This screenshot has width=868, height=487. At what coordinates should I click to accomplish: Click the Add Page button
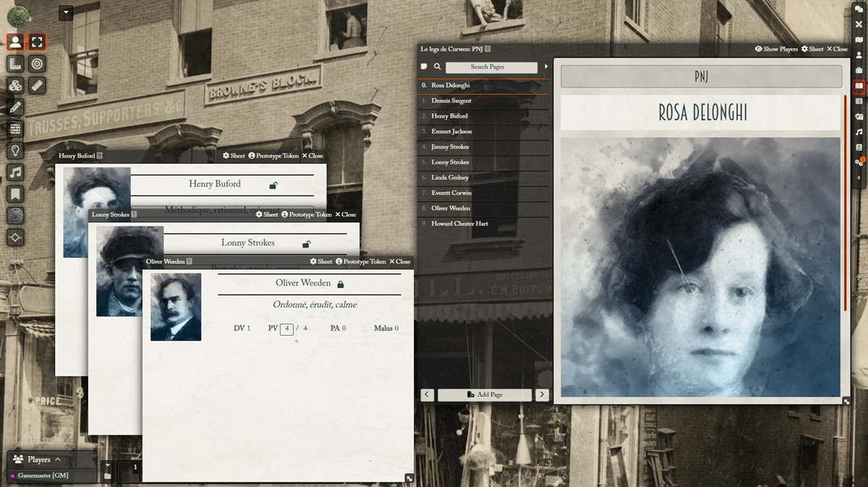[x=485, y=394]
